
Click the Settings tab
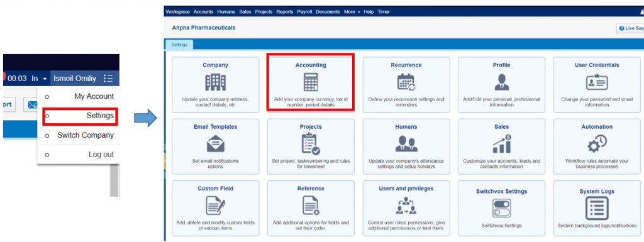[x=179, y=45]
